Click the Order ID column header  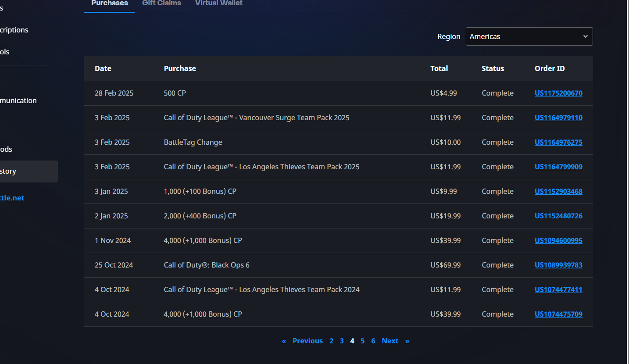[x=550, y=68]
